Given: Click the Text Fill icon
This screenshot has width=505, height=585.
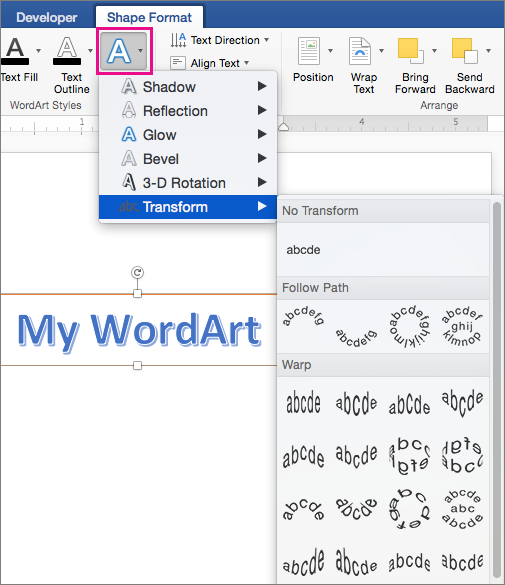Looking at the screenshot, I should click(x=15, y=51).
